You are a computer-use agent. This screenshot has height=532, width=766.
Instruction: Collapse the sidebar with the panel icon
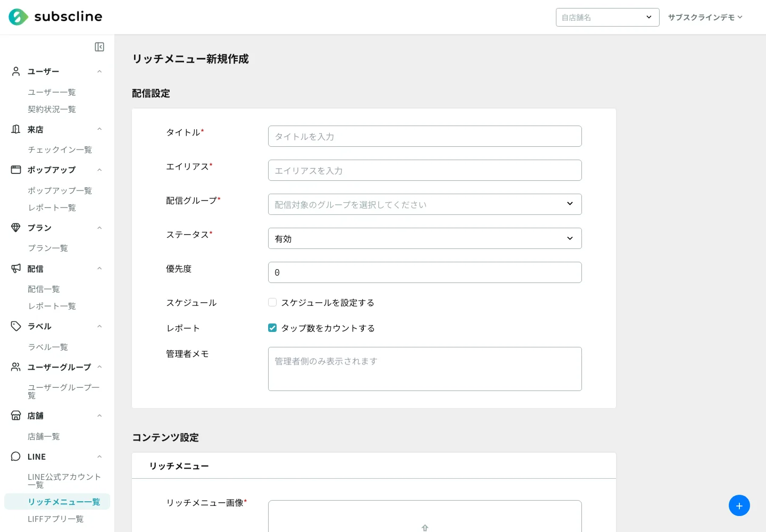(x=99, y=47)
